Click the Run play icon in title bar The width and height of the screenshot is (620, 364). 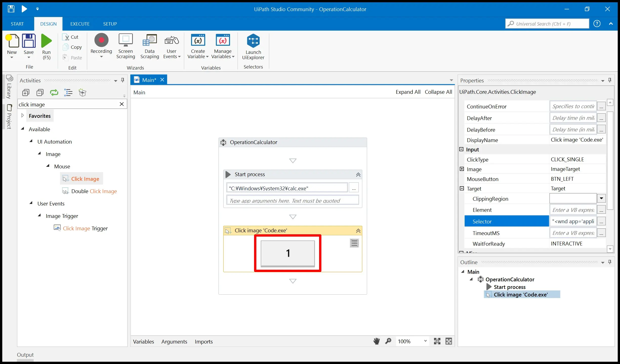[x=24, y=9]
